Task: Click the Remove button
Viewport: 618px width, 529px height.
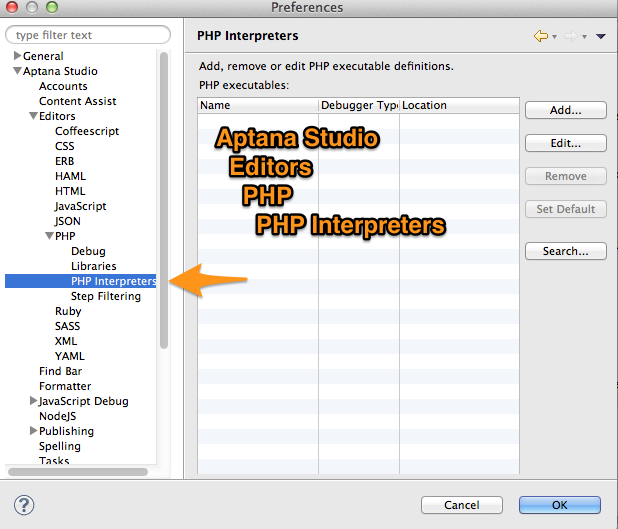Action: coord(566,176)
